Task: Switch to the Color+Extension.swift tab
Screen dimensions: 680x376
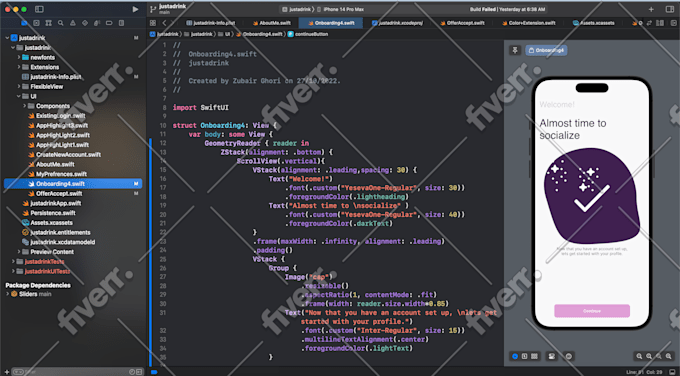Action: tap(529, 23)
